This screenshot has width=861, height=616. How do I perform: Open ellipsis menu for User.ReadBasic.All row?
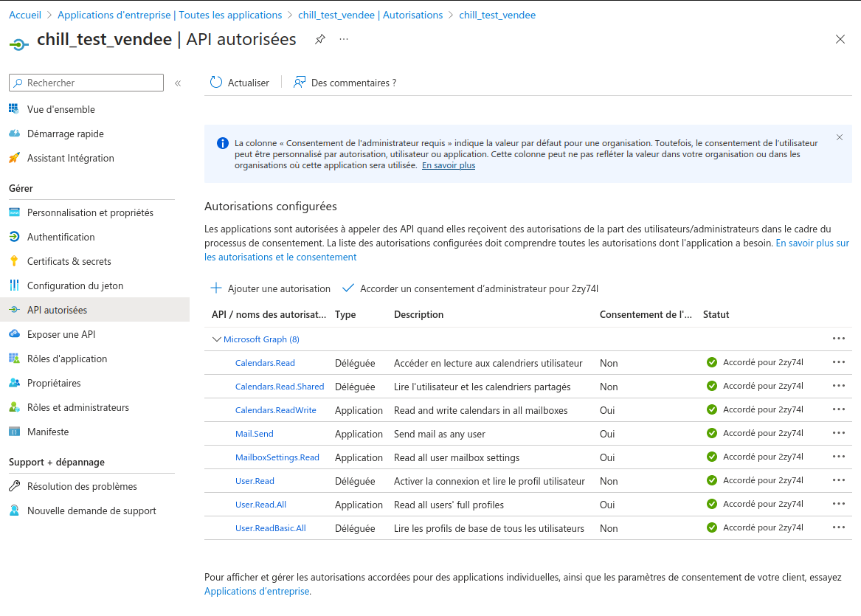(838, 527)
